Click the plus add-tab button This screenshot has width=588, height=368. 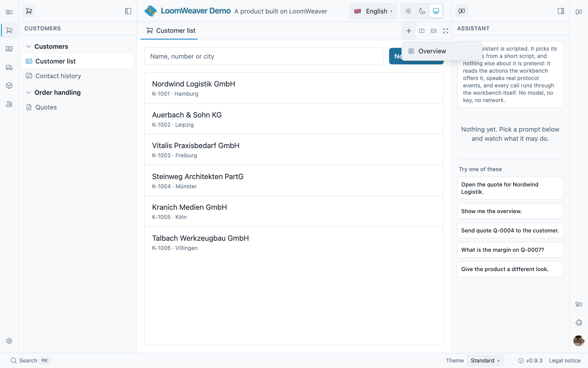pyautogui.click(x=409, y=31)
